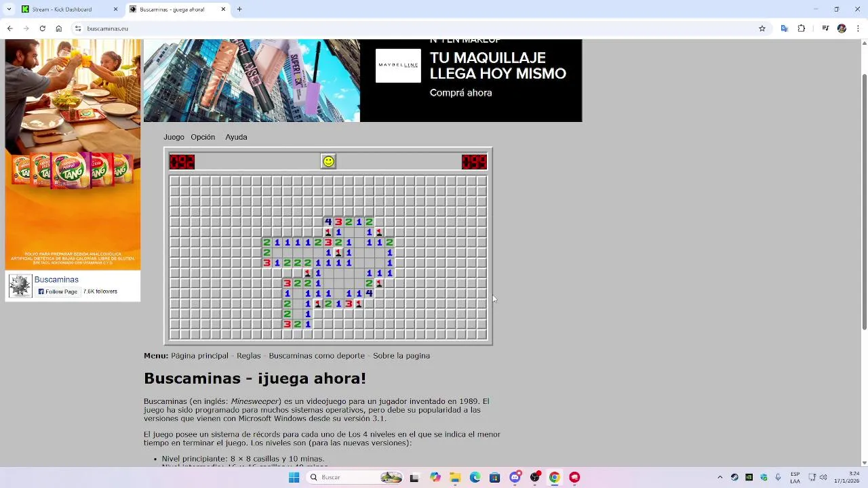868x488 pixels.
Task: Go to browser home page
Action: point(59,28)
